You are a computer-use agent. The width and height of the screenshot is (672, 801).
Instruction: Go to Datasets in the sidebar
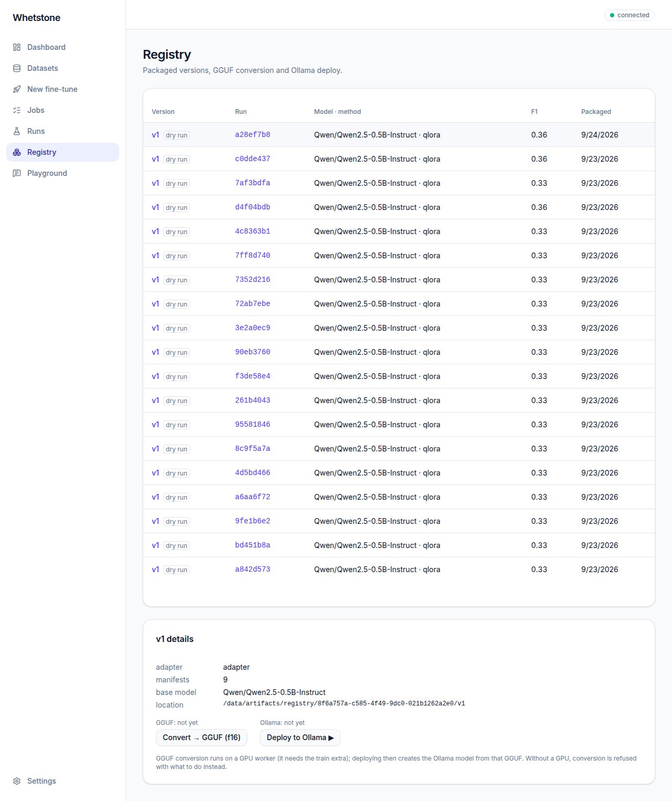pos(62,68)
